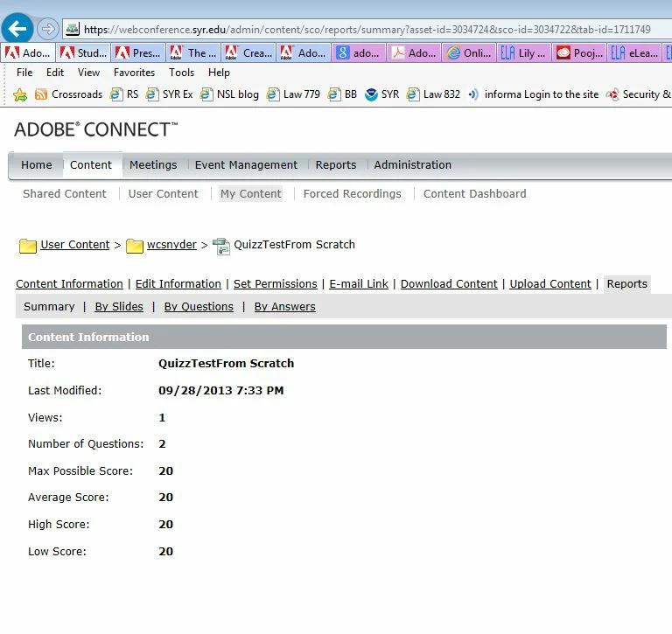Select the Summary report view
Image resolution: width=672 pixels, height=634 pixels.
pyautogui.click(x=49, y=307)
